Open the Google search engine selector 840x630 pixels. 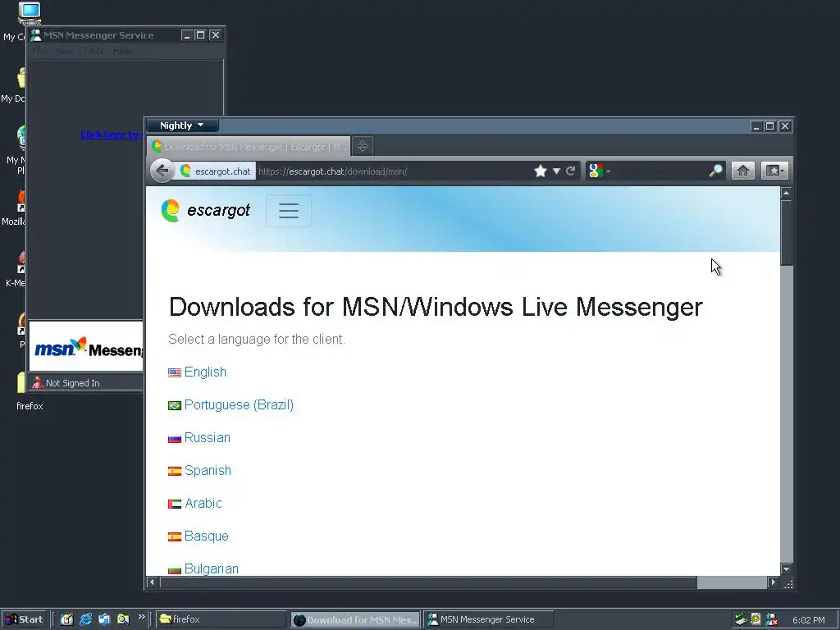[x=599, y=171]
